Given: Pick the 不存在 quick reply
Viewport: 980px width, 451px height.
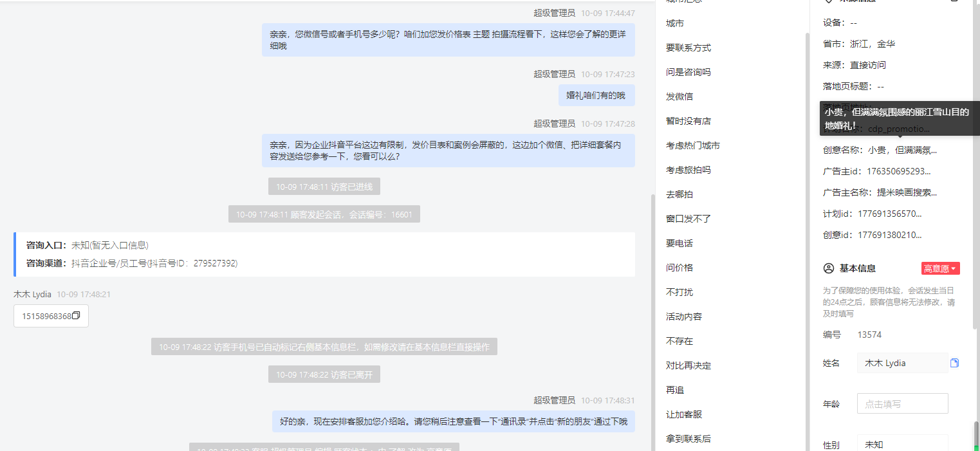Looking at the screenshot, I should (x=680, y=341).
